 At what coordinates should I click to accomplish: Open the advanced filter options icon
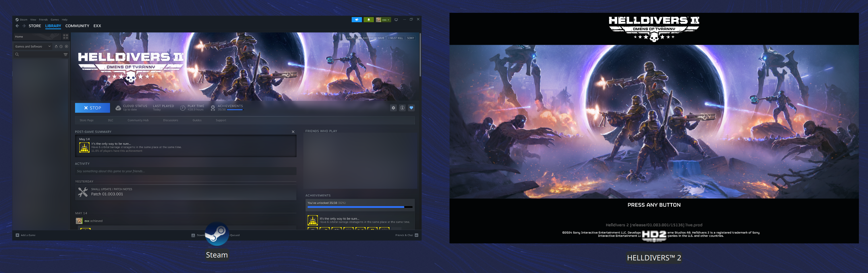click(66, 54)
